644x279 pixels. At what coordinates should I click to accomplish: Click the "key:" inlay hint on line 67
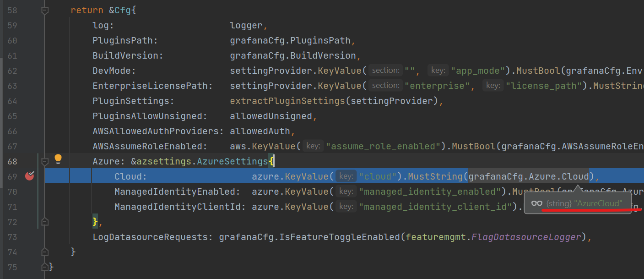[x=313, y=146]
